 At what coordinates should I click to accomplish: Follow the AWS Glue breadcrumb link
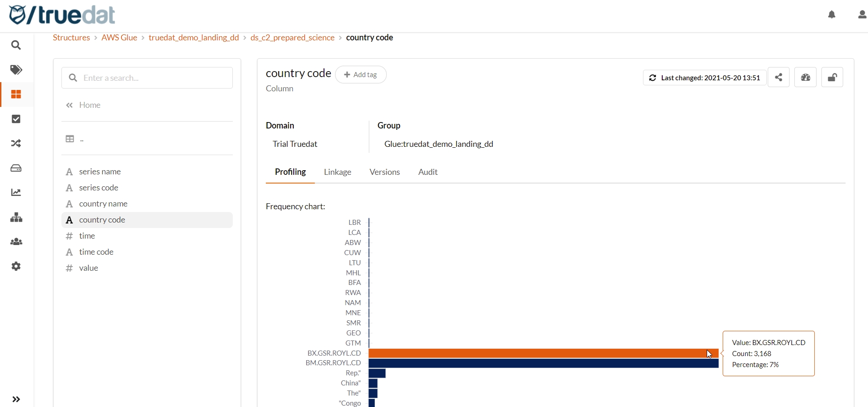pyautogui.click(x=119, y=38)
